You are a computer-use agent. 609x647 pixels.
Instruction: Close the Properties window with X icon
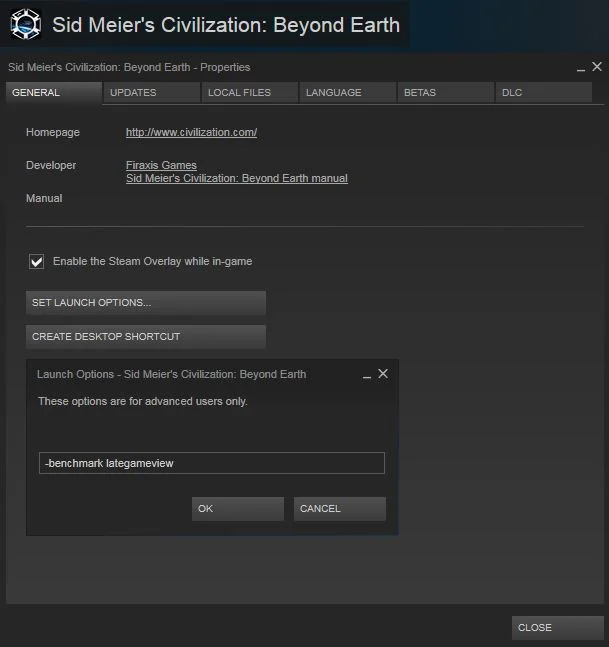(597, 66)
